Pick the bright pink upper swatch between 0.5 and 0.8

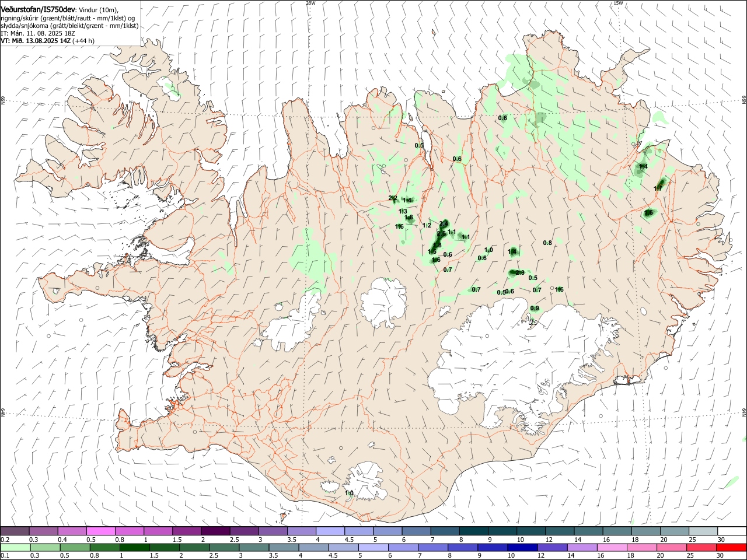click(101, 531)
